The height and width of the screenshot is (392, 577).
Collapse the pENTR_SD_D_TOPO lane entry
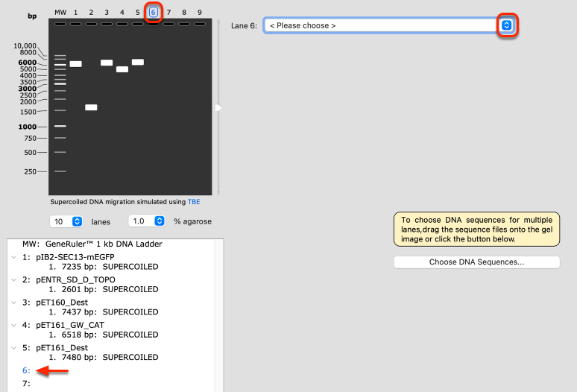pyautogui.click(x=13, y=280)
